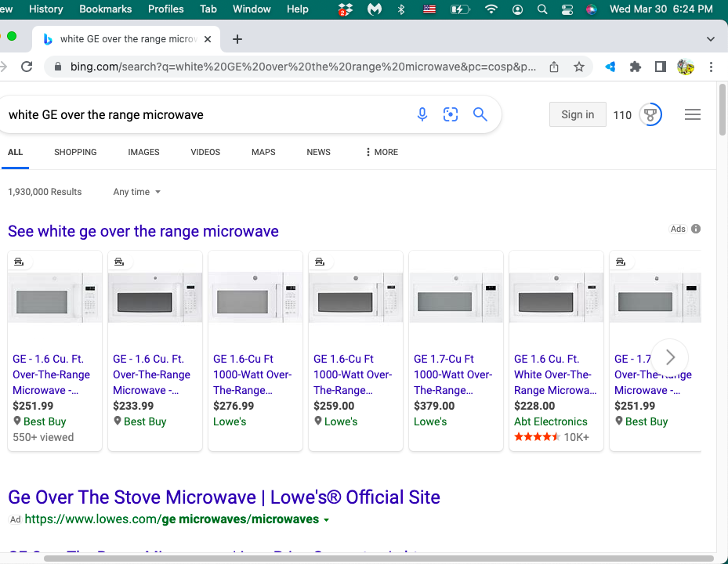Image resolution: width=728 pixels, height=564 pixels.
Task: Click the horizontal scrollbar at bottom
Action: (x=376, y=559)
